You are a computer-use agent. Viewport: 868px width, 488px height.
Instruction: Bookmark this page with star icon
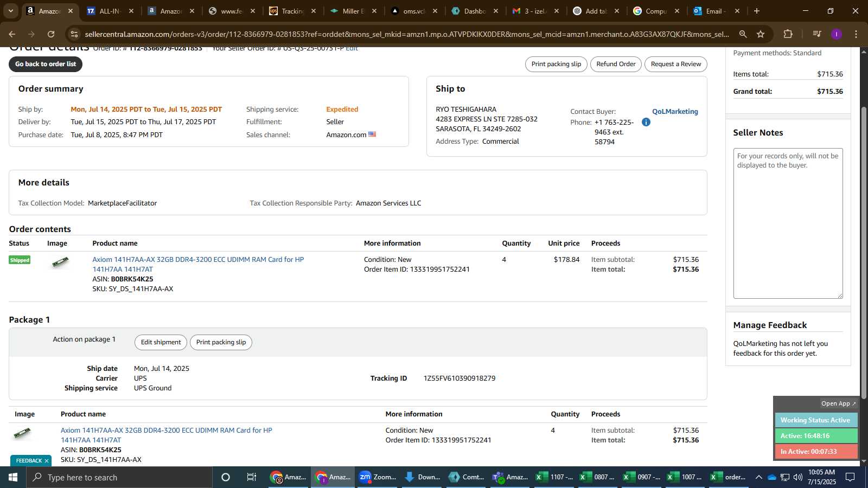point(761,34)
